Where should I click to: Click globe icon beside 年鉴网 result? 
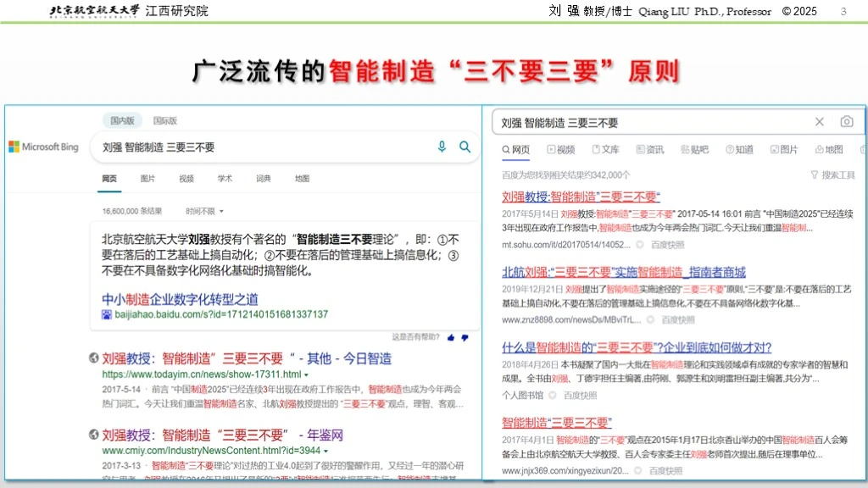93,435
